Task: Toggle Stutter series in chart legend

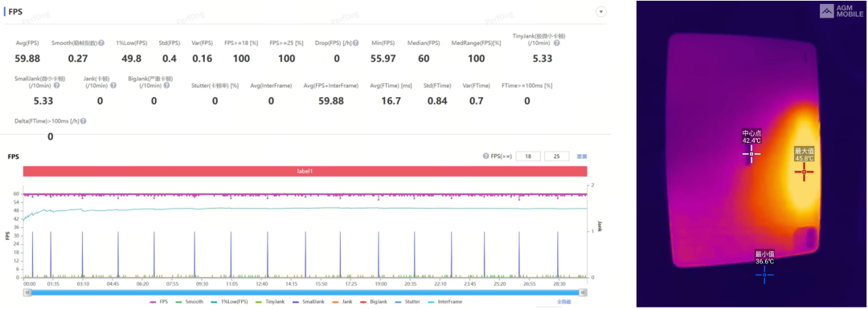Action: pos(408,302)
